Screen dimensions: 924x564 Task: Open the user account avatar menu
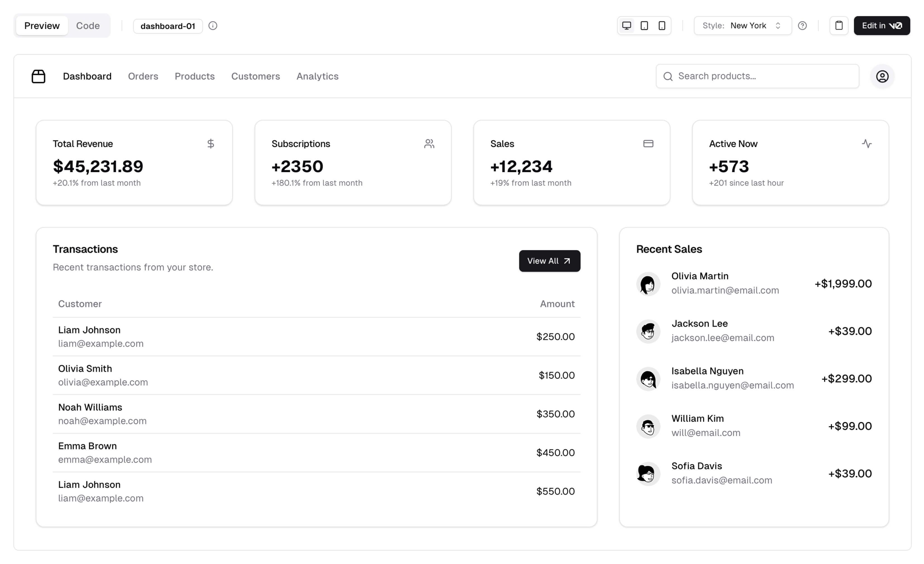tap(882, 76)
